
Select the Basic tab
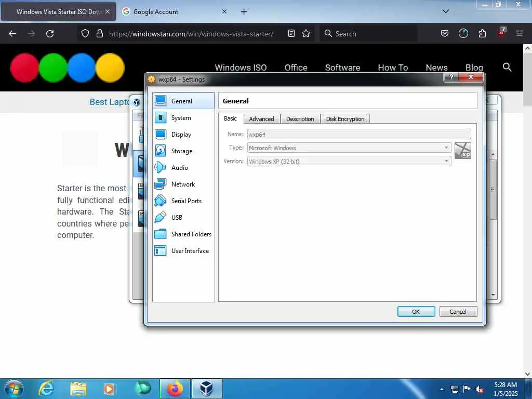click(x=230, y=118)
